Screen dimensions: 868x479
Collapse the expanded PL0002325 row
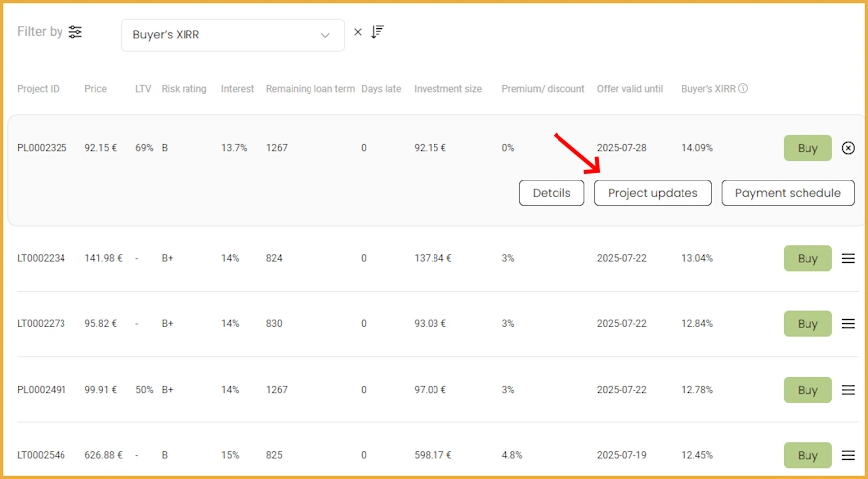click(x=848, y=148)
